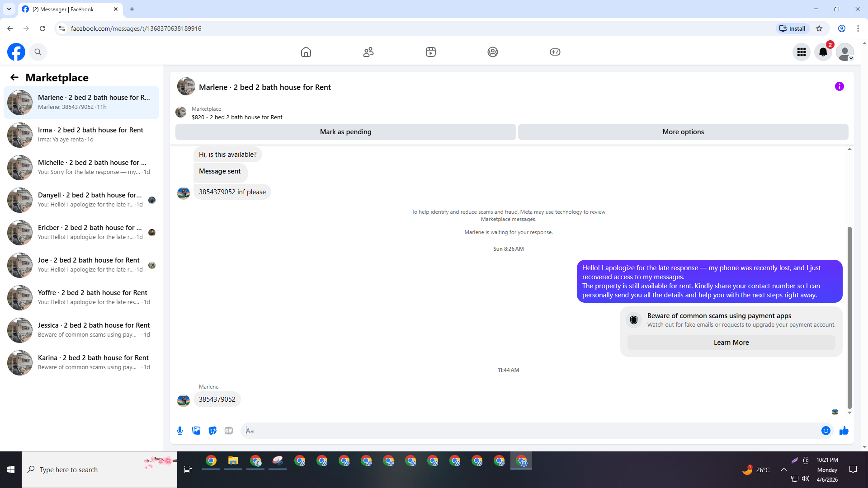Screen dimensions: 868x488
Task: Install the Facebook app
Action: coord(793,28)
